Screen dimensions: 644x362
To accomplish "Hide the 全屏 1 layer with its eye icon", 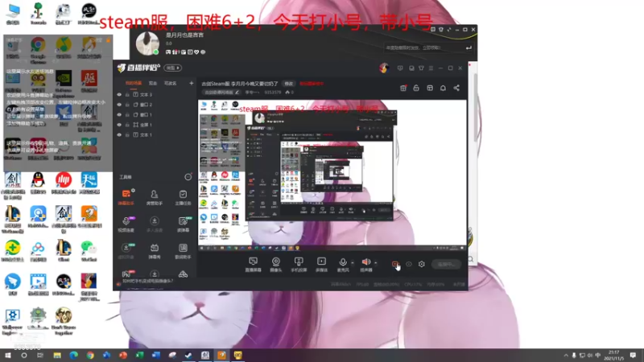I will click(x=119, y=125).
